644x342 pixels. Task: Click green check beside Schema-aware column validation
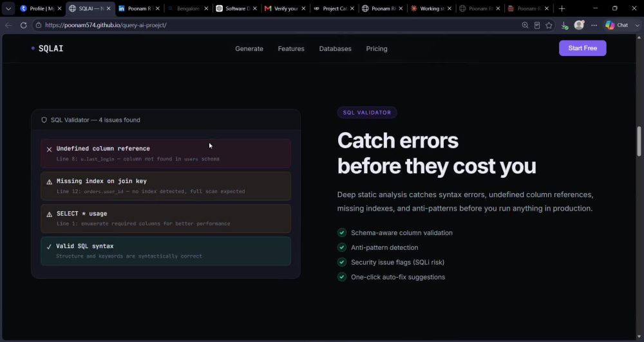coord(342,233)
